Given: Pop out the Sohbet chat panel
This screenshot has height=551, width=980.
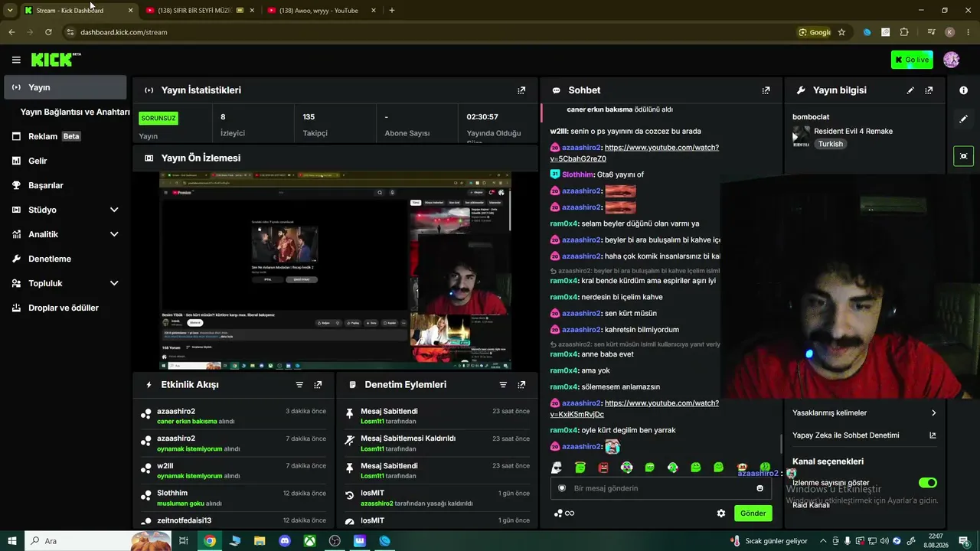Looking at the screenshot, I should [x=766, y=90].
